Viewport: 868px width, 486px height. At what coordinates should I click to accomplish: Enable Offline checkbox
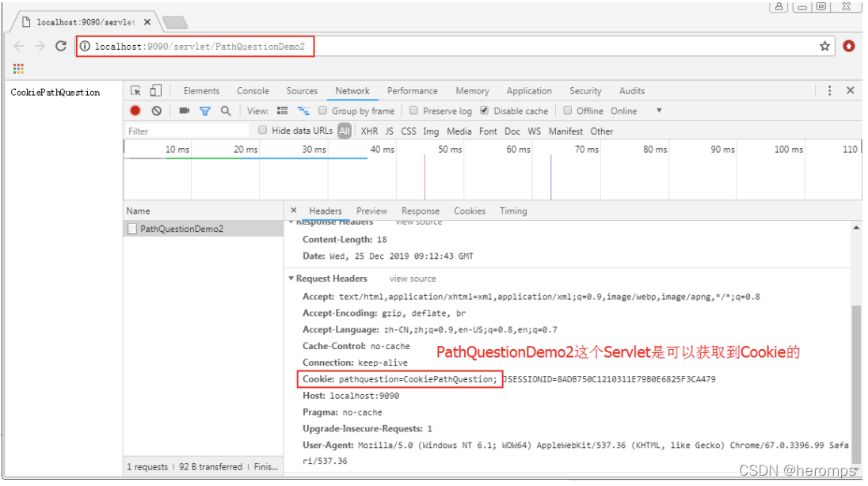click(567, 110)
